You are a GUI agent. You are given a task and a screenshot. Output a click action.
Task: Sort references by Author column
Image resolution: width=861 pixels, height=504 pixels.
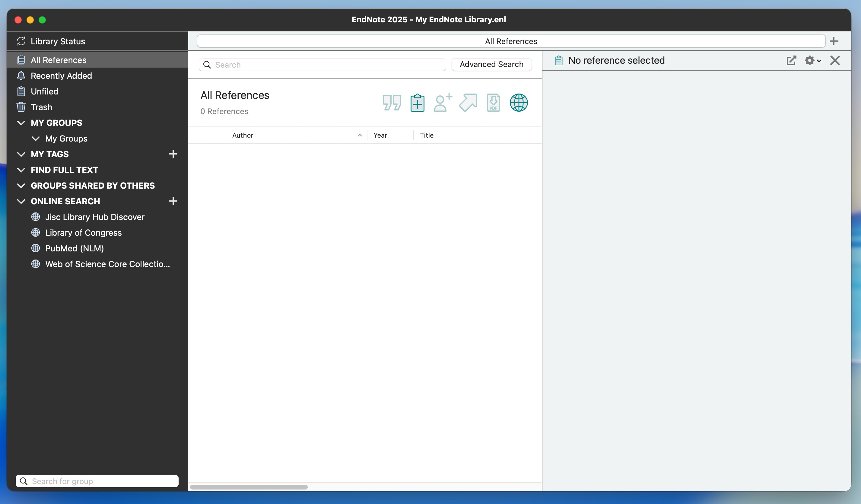(x=243, y=135)
